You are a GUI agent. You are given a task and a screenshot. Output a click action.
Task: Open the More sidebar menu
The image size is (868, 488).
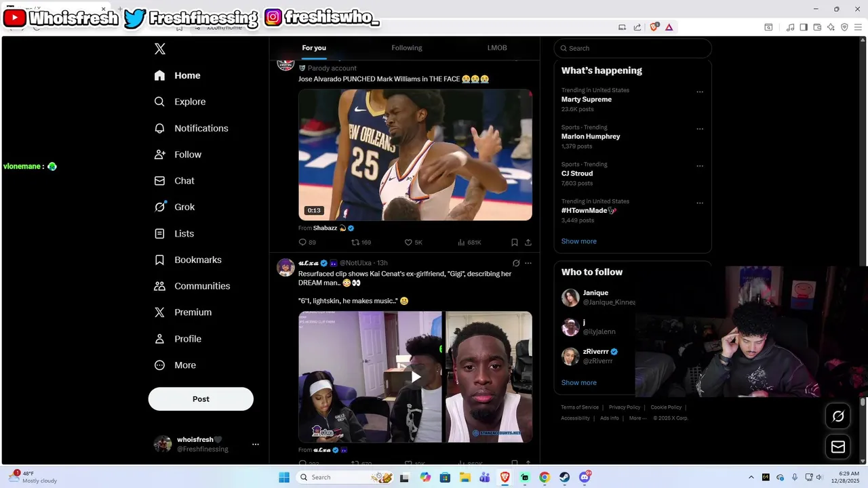tap(175, 365)
